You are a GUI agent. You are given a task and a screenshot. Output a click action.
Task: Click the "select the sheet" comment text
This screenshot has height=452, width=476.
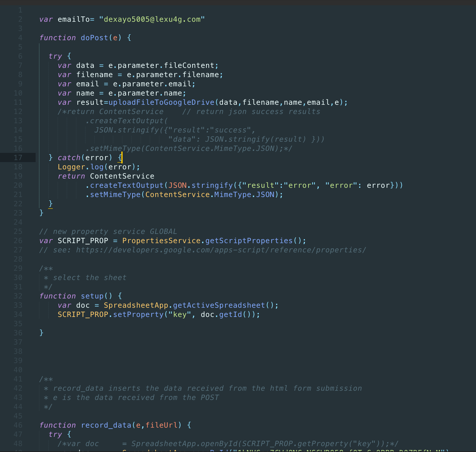coord(89,278)
